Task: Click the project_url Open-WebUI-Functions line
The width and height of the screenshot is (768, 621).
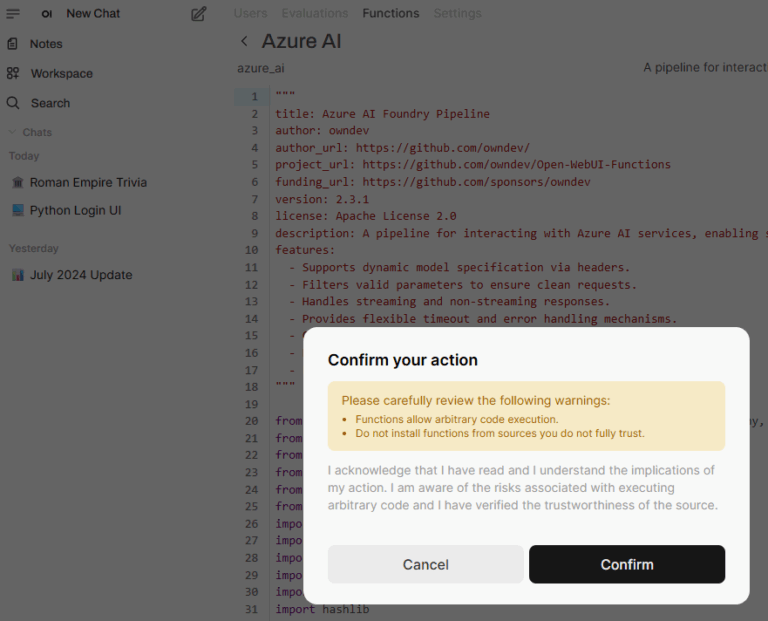Action: pos(473,165)
